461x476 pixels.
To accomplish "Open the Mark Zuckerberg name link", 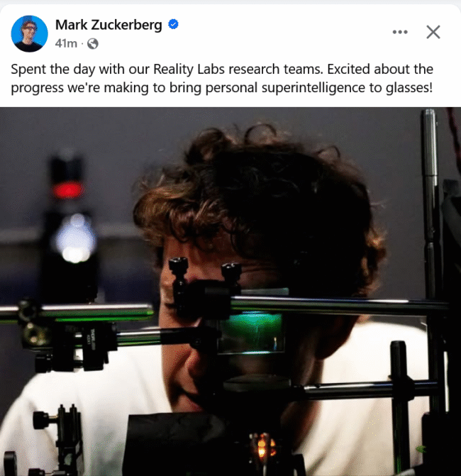I will [x=109, y=25].
